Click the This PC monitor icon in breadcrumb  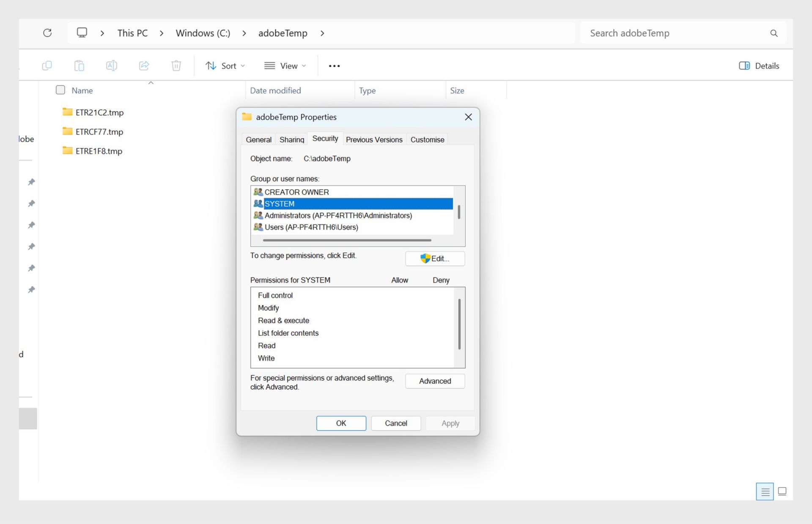[82, 33]
